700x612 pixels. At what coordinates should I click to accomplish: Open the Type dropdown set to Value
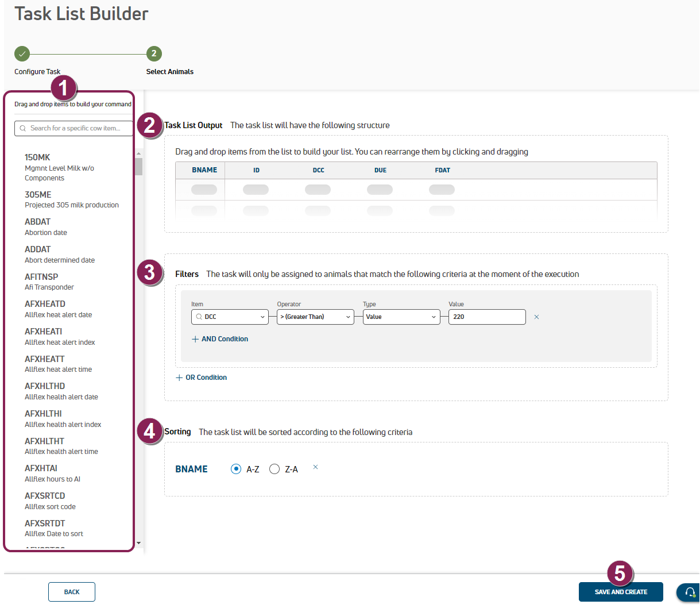[401, 317]
